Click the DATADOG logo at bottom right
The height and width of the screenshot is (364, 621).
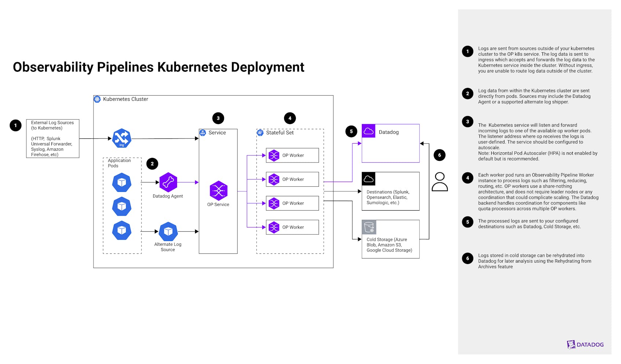pyautogui.click(x=586, y=345)
